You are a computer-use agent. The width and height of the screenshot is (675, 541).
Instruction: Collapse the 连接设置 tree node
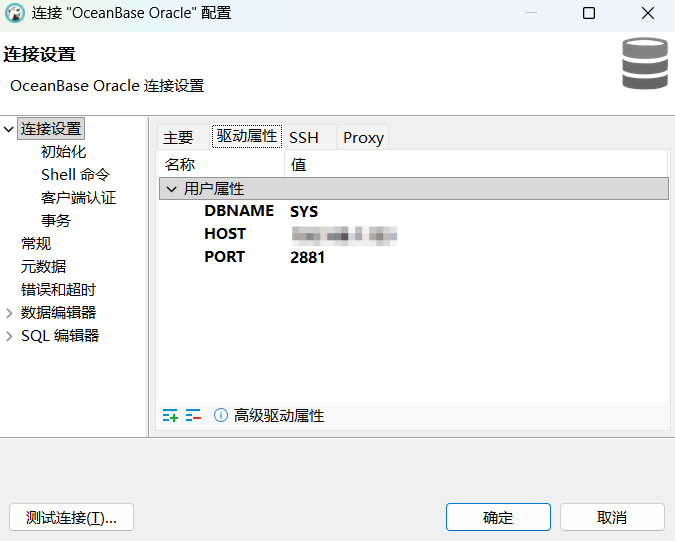pos(8,129)
